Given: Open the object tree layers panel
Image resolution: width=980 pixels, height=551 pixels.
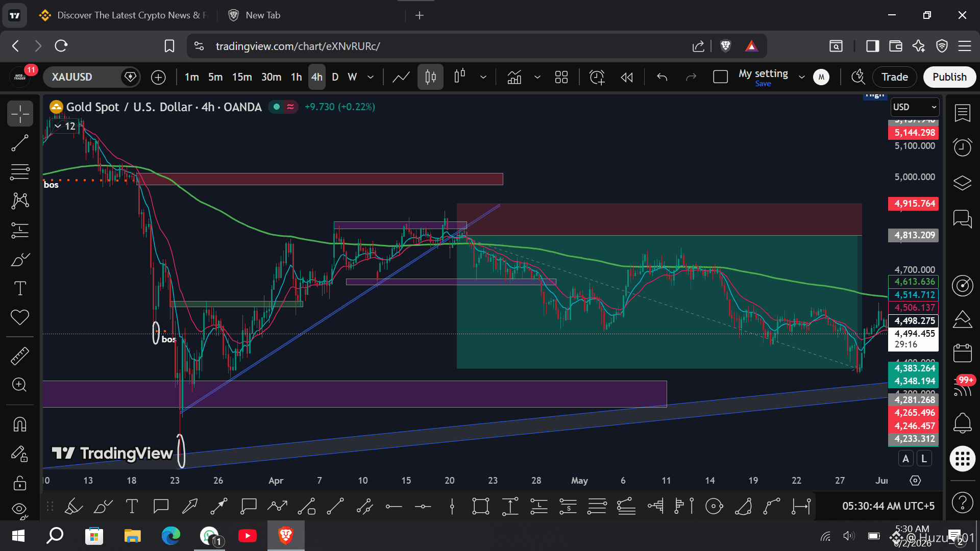Looking at the screenshot, I should [962, 183].
